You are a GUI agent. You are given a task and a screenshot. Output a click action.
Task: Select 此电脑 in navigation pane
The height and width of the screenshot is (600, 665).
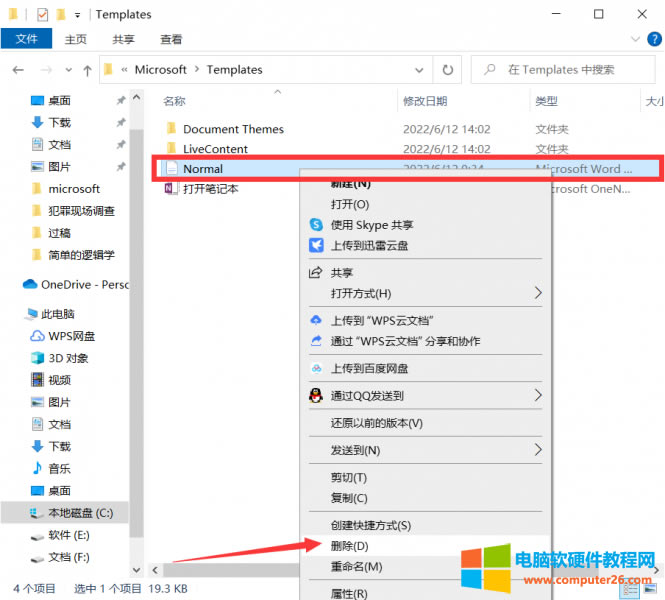pos(57,314)
